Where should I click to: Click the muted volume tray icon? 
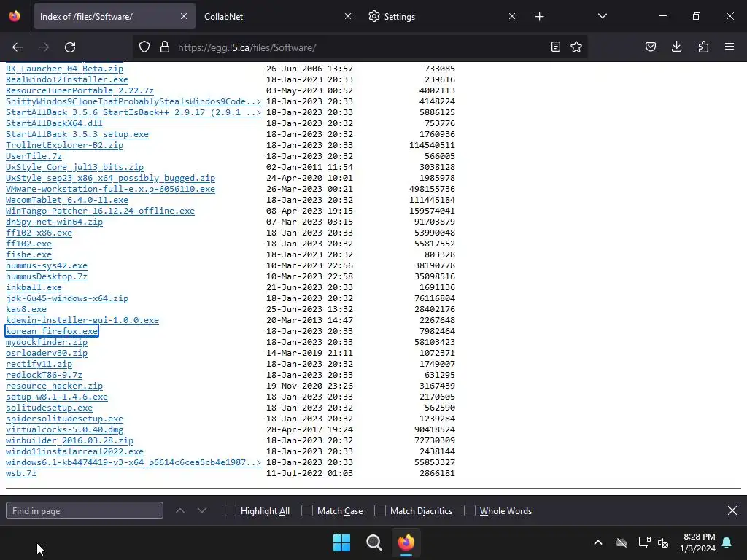tap(663, 542)
